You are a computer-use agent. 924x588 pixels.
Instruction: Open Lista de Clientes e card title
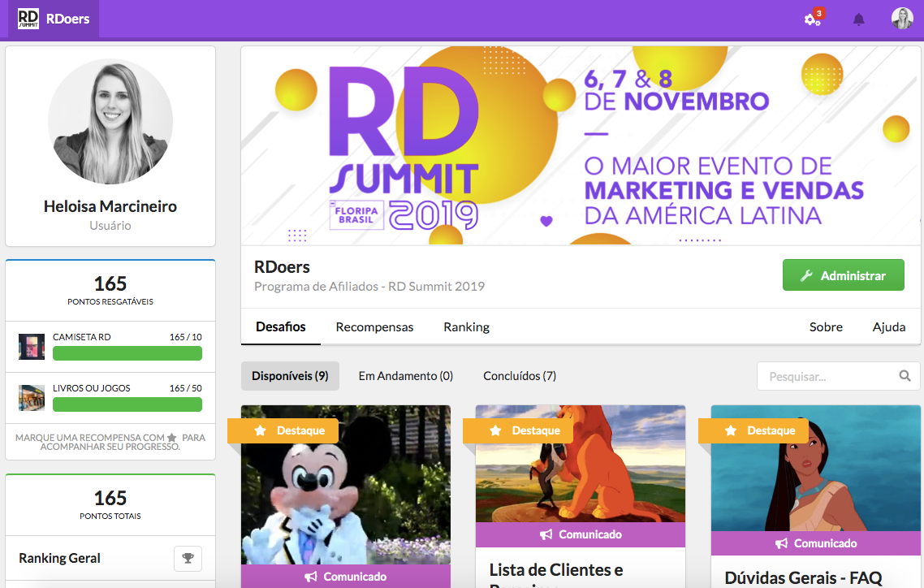tap(556, 570)
